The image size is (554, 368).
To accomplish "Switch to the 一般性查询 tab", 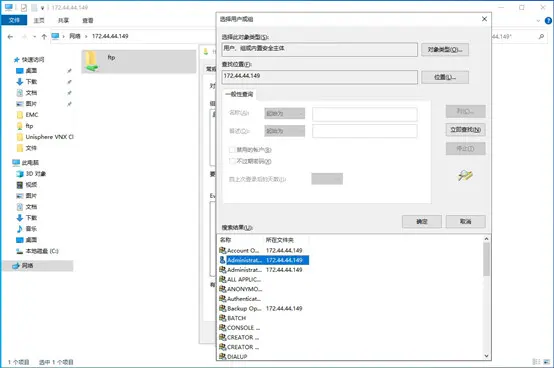I will tap(239, 94).
